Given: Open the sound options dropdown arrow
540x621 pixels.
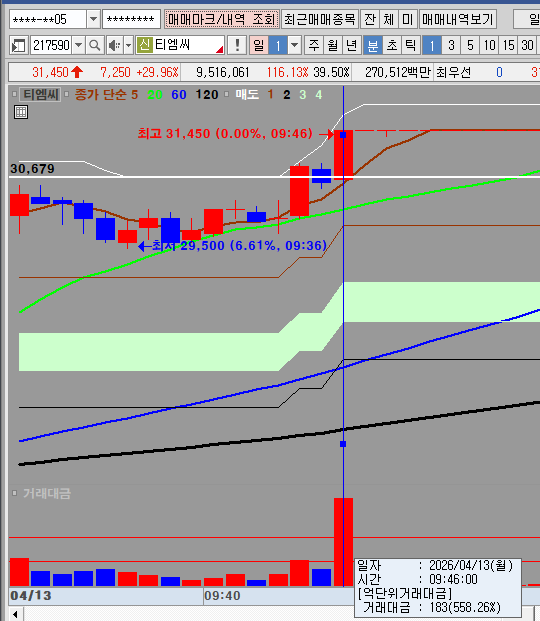Looking at the screenshot, I should point(128,46).
